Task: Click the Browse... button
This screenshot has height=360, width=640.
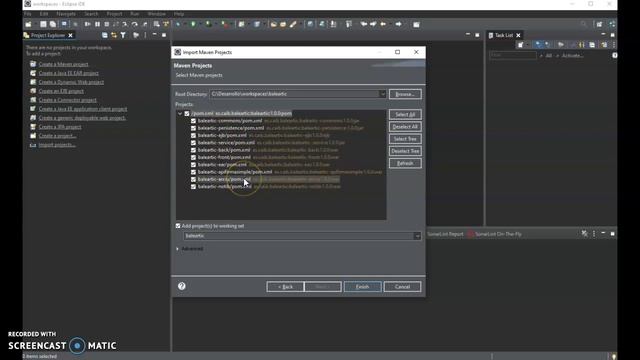Action: [x=405, y=94]
